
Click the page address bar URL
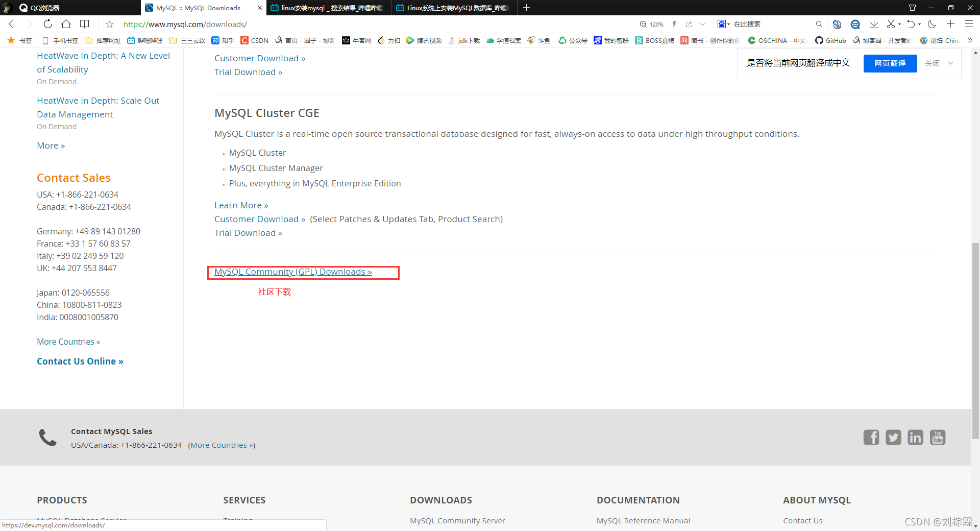point(185,24)
